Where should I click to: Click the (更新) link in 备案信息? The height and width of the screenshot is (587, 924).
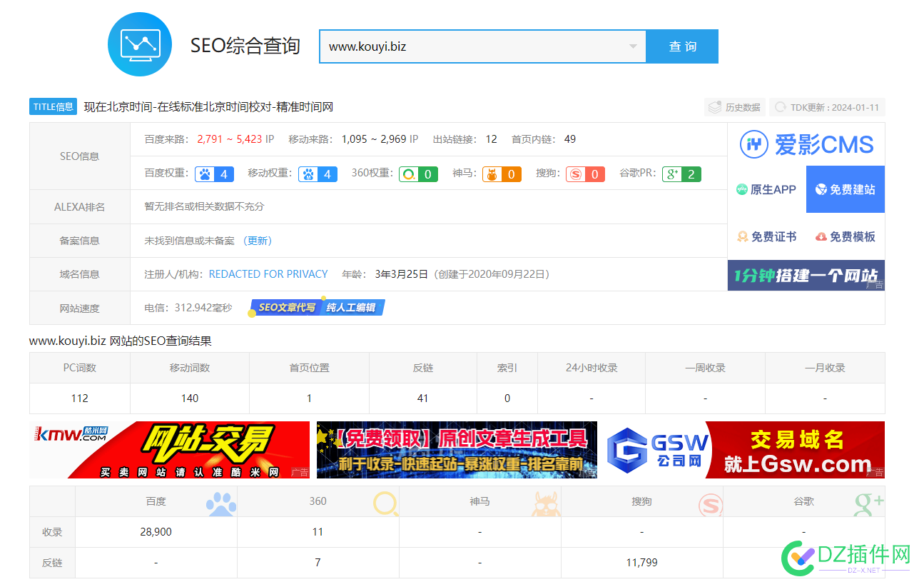257,241
